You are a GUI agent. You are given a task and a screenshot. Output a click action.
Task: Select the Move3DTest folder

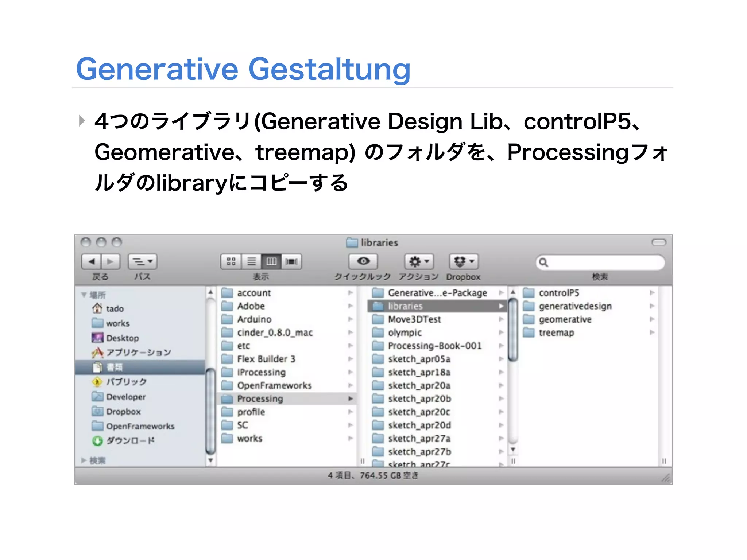tap(437, 319)
